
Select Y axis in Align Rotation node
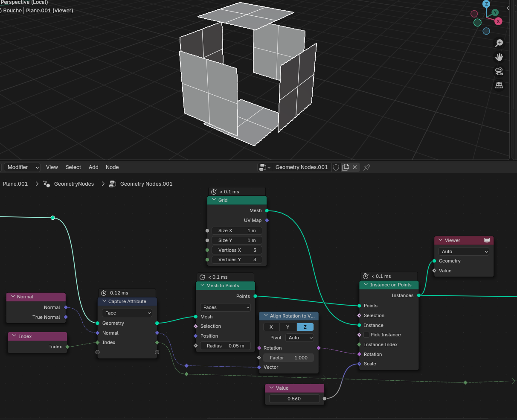point(288,327)
